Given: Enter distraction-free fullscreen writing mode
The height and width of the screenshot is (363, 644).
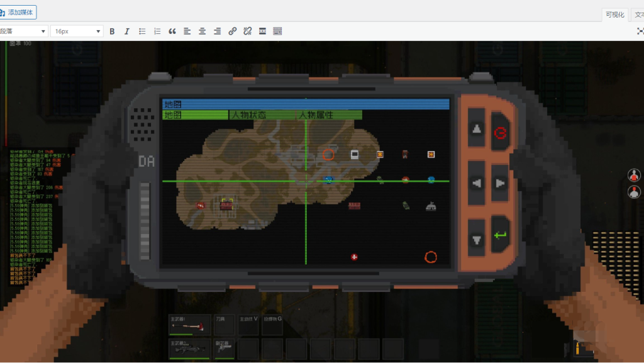Looking at the screenshot, I should 640,31.
